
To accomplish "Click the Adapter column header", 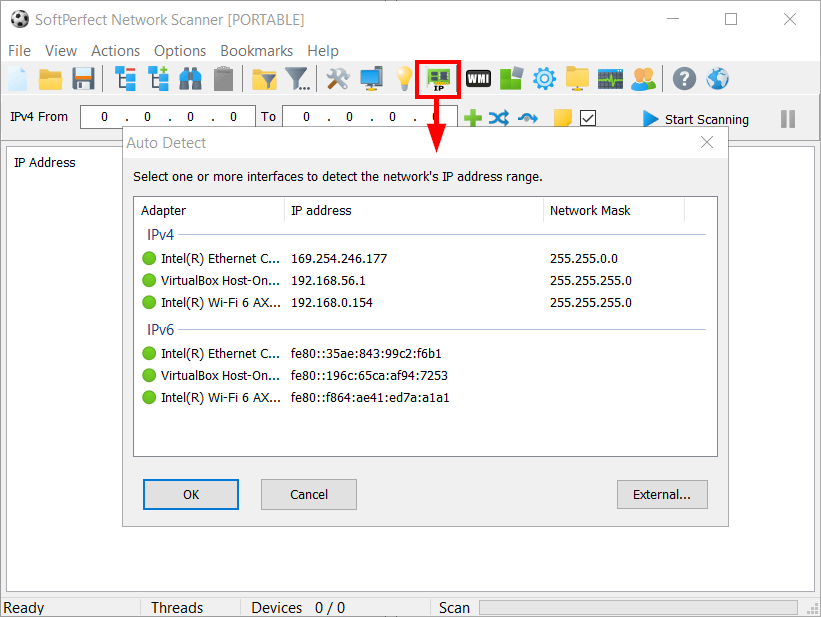I will click(x=209, y=211).
